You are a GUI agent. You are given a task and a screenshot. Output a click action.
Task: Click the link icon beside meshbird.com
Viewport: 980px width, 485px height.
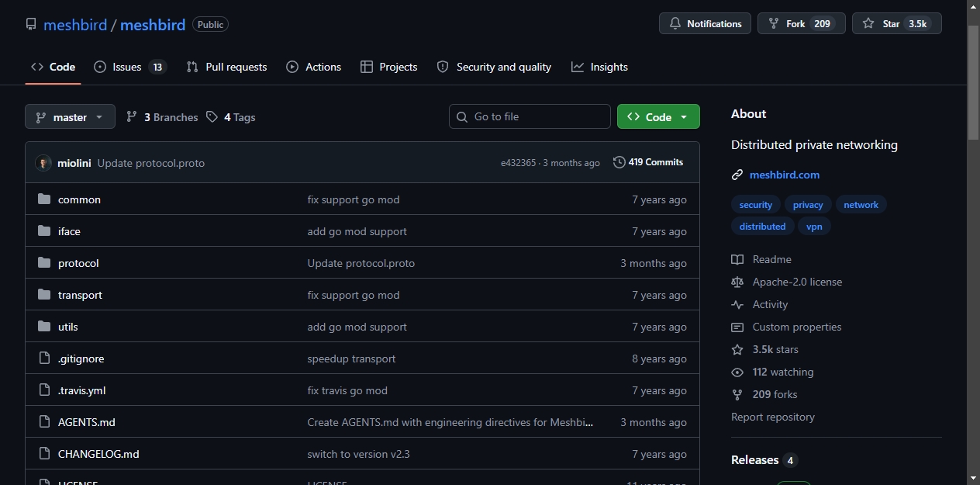[737, 175]
